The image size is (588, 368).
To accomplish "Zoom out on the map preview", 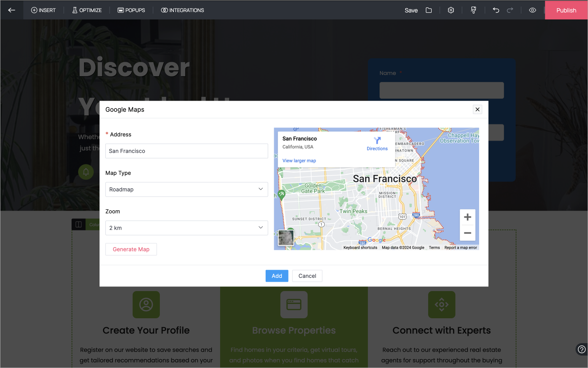I will click(x=467, y=233).
